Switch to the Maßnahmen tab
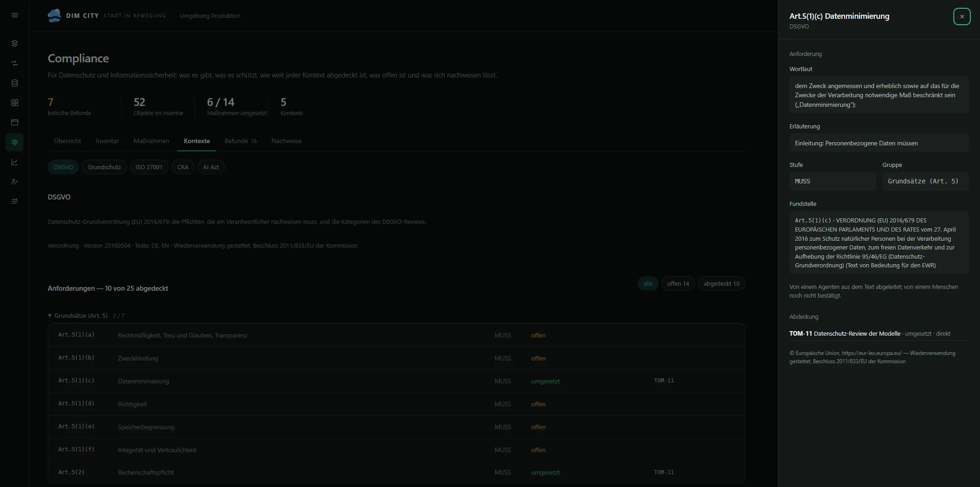The width and height of the screenshot is (980, 487). click(x=151, y=141)
